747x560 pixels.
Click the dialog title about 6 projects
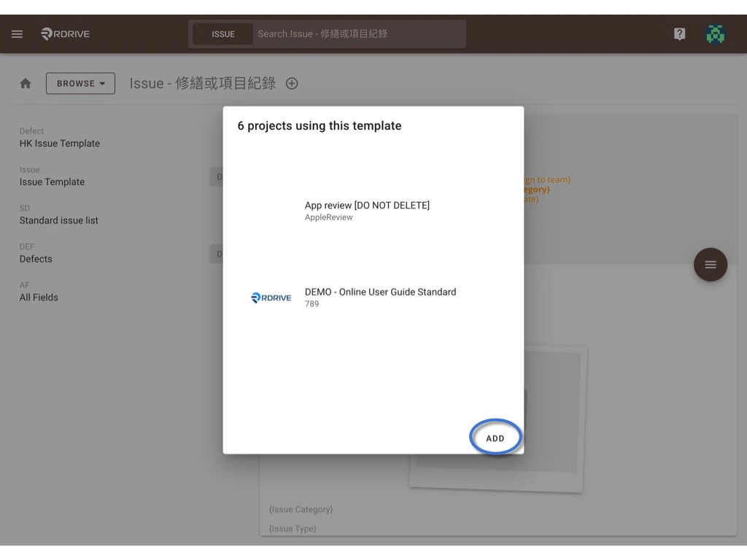point(320,125)
